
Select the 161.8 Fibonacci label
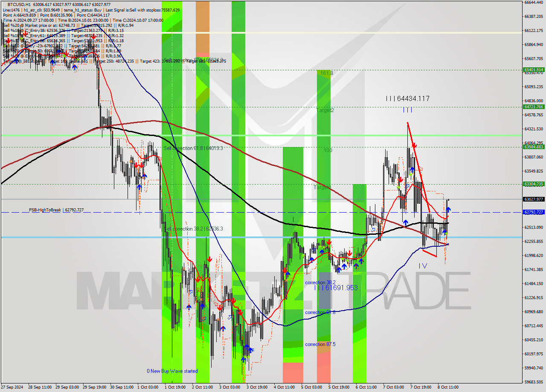click(326, 73)
